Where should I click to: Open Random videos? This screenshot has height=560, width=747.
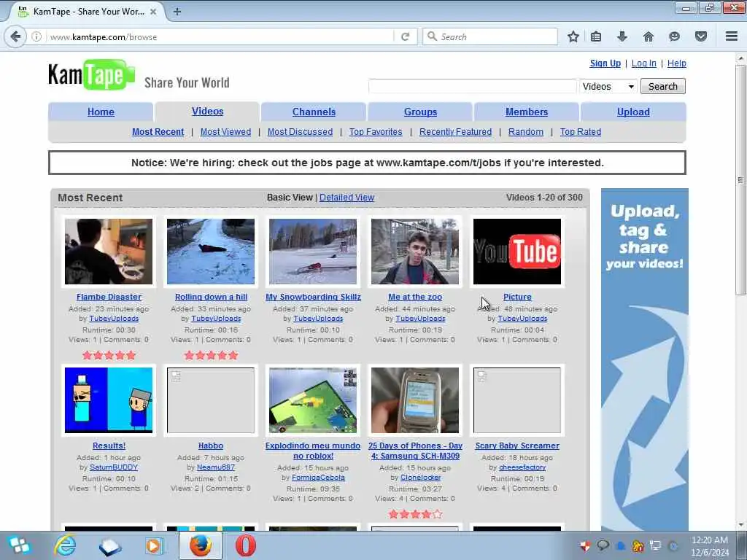pos(525,132)
